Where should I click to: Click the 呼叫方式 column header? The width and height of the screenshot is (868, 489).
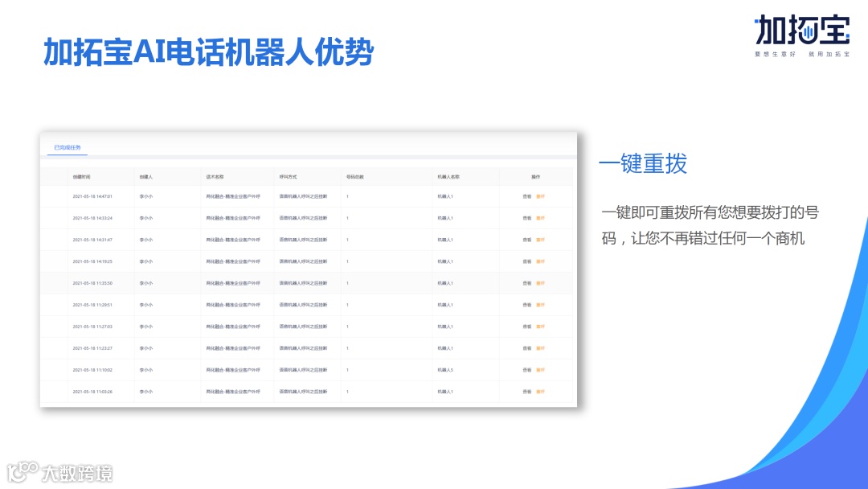(x=288, y=177)
